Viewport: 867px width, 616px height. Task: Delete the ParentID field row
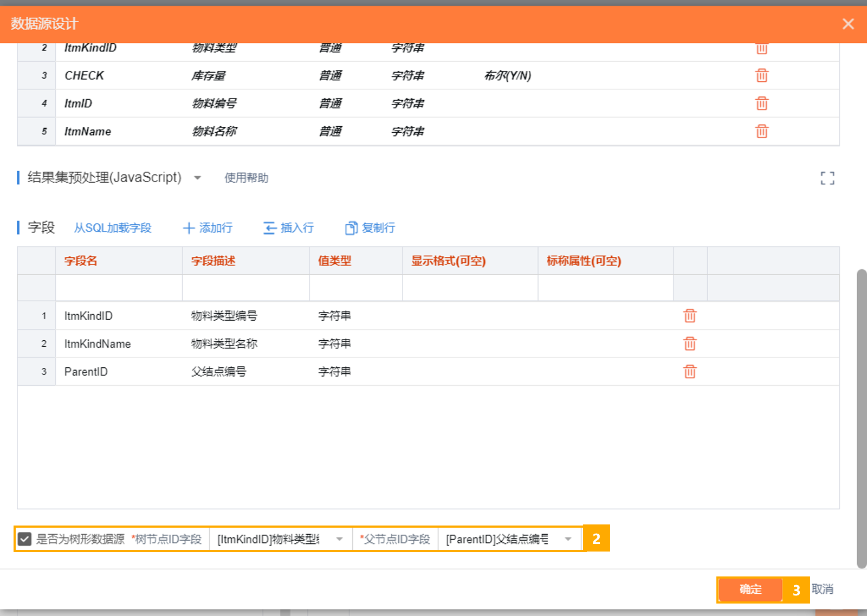[x=689, y=372]
